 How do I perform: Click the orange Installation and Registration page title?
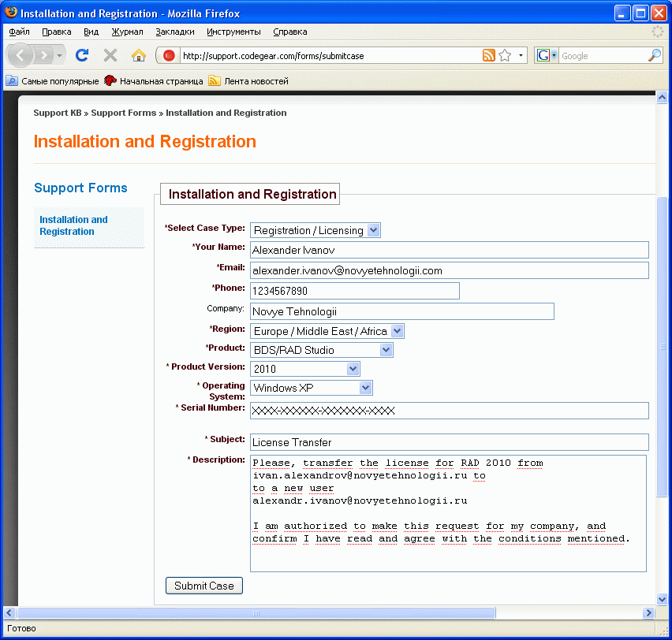(x=145, y=142)
